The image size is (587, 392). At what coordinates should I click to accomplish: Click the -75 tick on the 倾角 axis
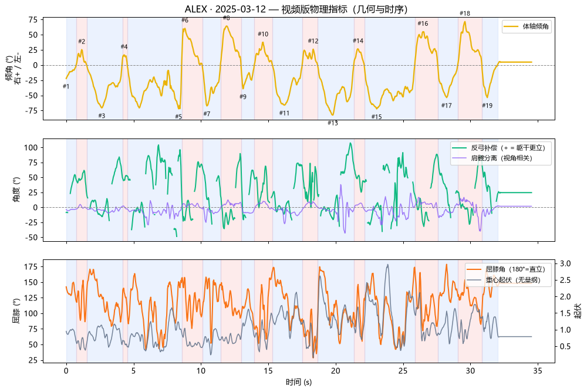31,111
